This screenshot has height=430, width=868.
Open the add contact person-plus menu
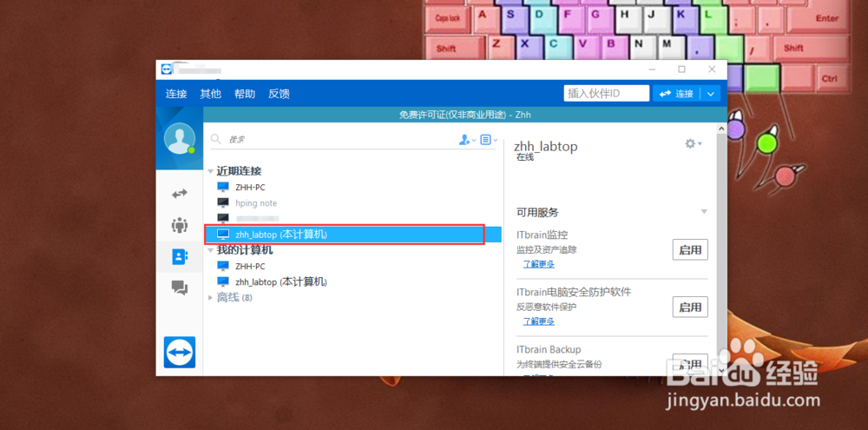[x=467, y=140]
